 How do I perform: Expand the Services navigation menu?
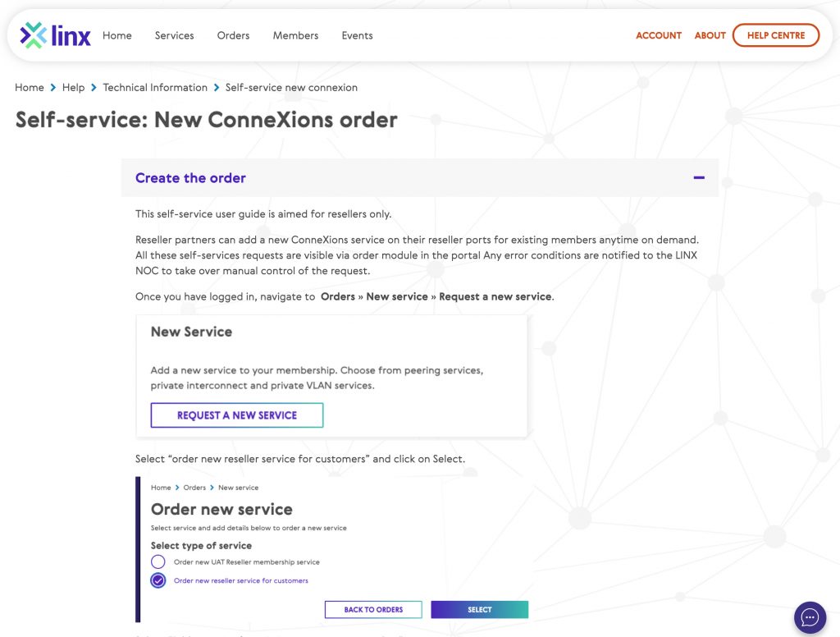coord(174,35)
